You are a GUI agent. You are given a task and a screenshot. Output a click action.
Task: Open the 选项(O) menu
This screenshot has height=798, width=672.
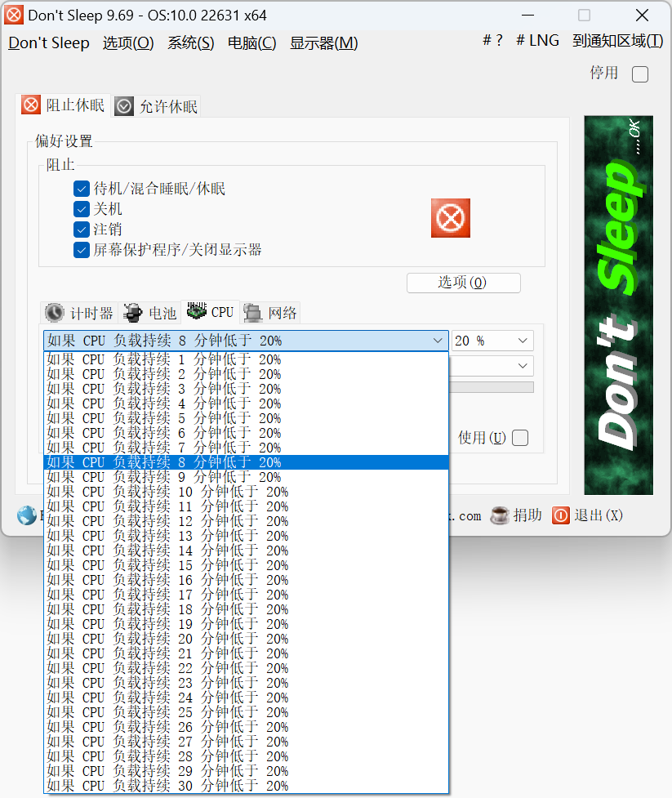point(128,43)
